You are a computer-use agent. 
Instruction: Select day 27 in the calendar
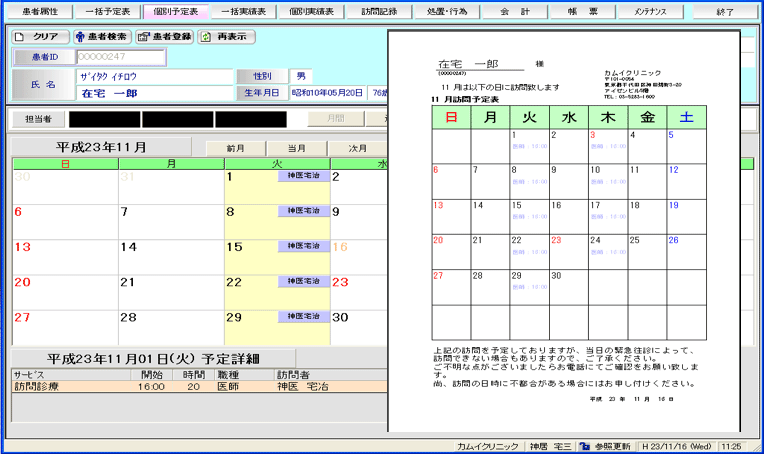[65, 327]
